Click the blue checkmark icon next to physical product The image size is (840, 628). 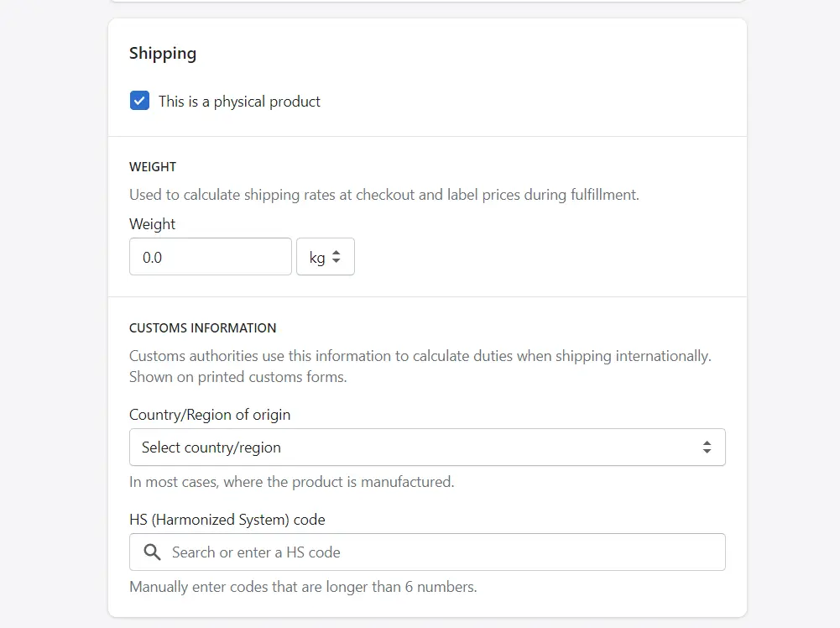pyautogui.click(x=139, y=100)
